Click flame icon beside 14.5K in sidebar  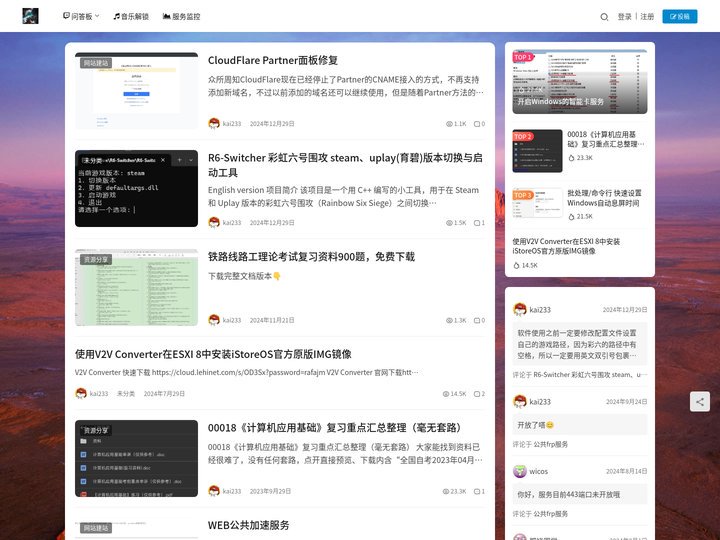coord(516,265)
